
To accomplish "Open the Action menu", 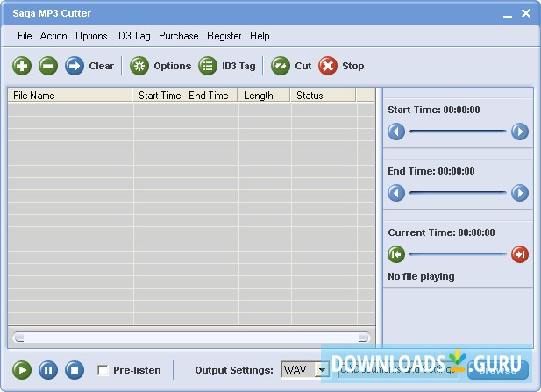I will click(x=53, y=36).
